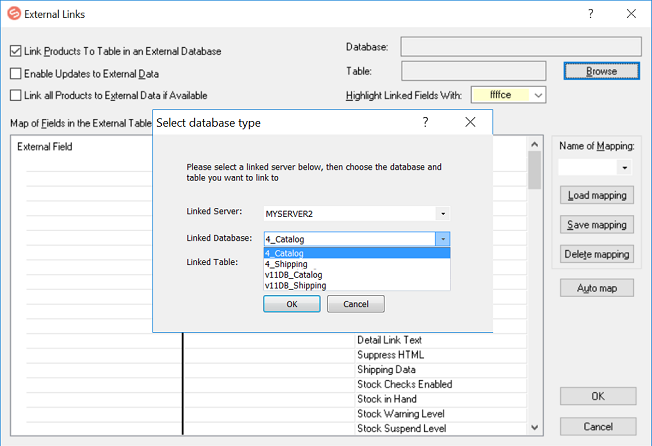Check Link all Products to External Data

pos(16,95)
